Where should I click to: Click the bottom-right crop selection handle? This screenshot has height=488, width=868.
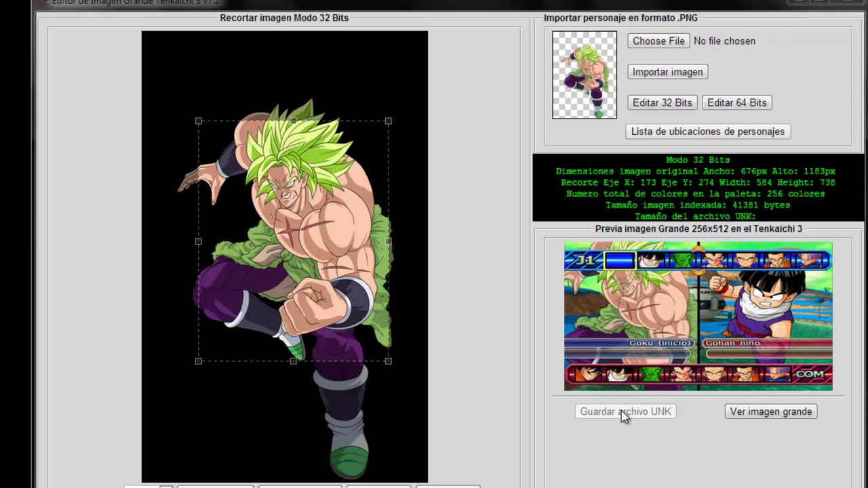(388, 361)
